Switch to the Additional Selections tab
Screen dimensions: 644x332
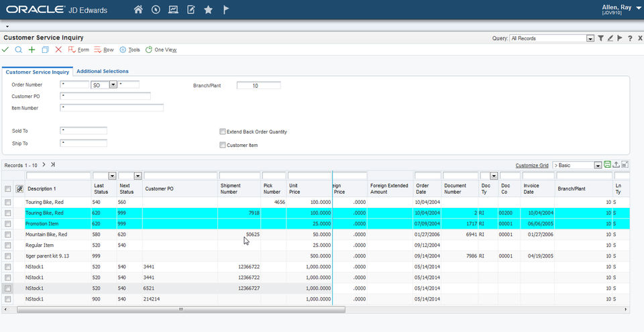click(x=102, y=71)
